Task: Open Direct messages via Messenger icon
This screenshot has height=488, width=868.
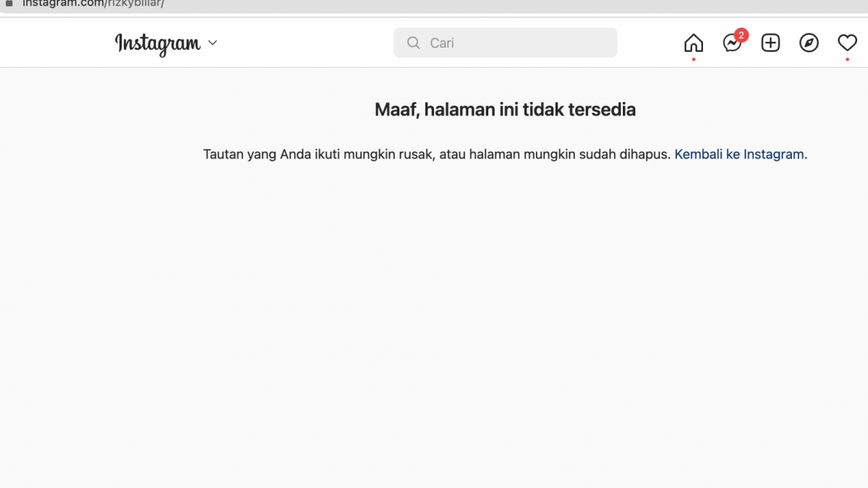Action: [732, 43]
